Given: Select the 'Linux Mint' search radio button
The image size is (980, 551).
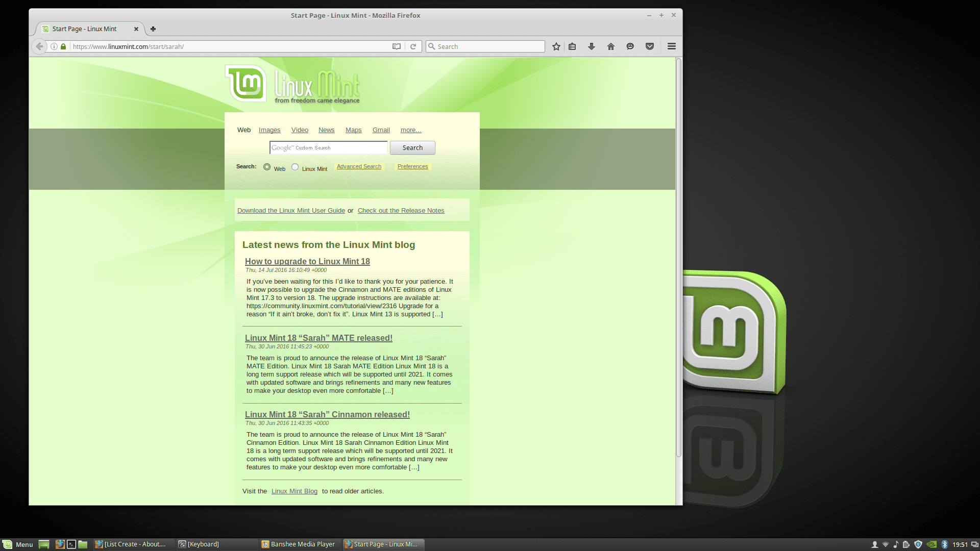Looking at the screenshot, I should point(295,166).
